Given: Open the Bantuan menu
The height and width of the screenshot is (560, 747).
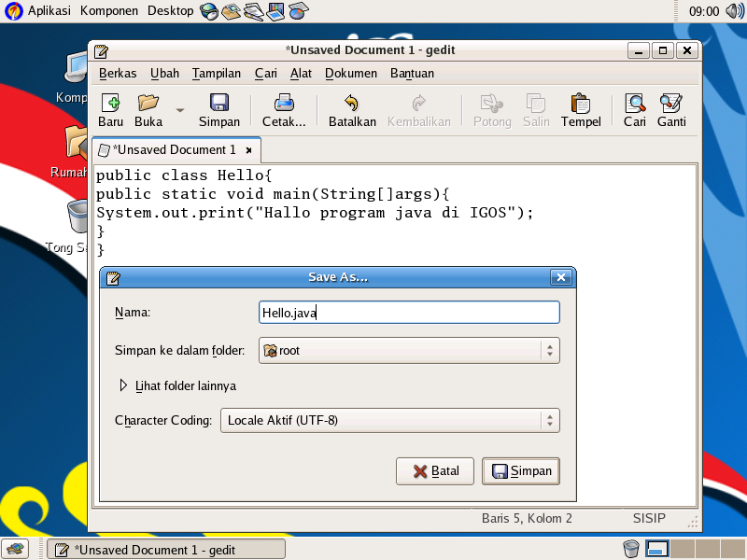Looking at the screenshot, I should [412, 74].
